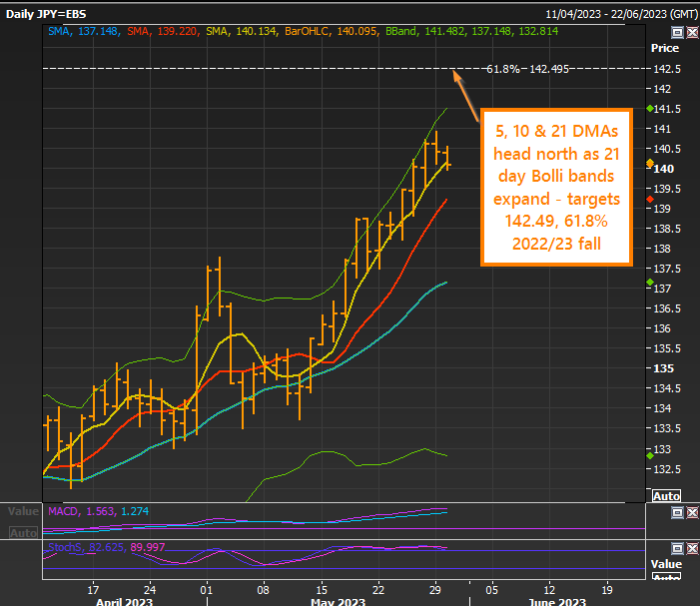Click the May 2023 month label
This screenshot has height=606, width=700.
[338, 602]
